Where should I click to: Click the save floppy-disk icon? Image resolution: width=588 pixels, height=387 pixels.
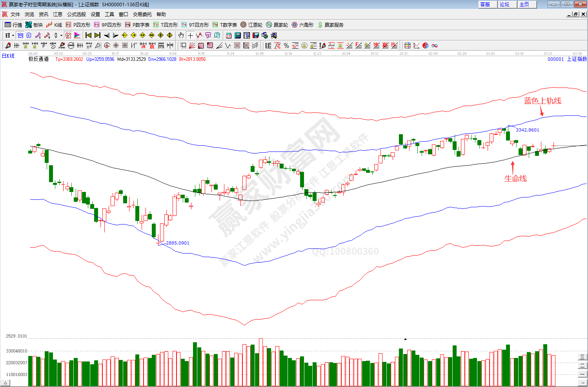256,35
